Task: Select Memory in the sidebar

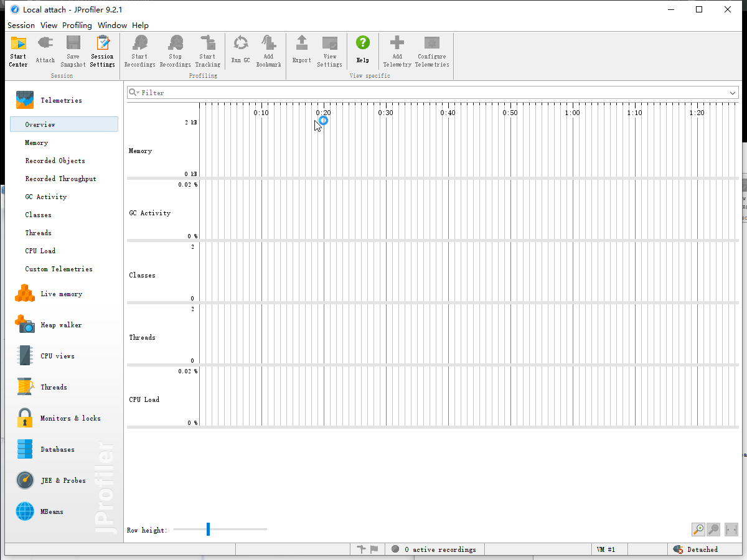Action: 37,142
